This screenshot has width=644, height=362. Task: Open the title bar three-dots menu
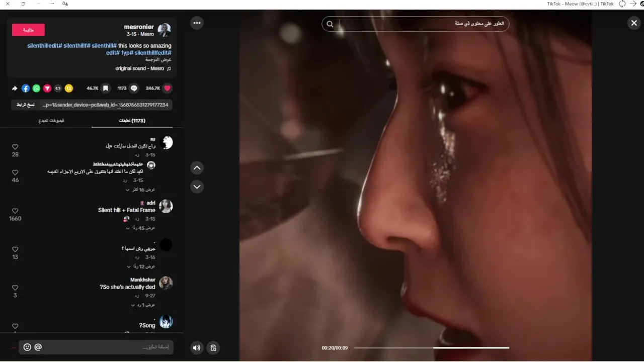click(x=52, y=4)
